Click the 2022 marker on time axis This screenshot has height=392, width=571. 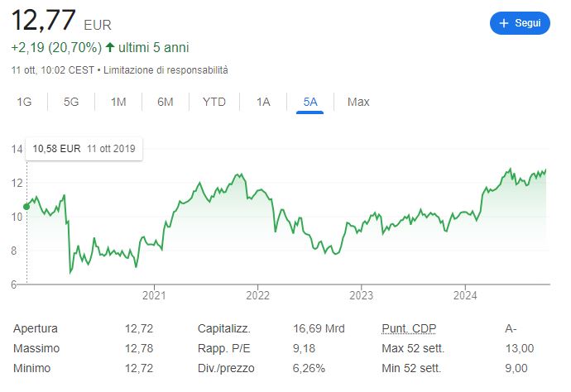tap(258, 295)
